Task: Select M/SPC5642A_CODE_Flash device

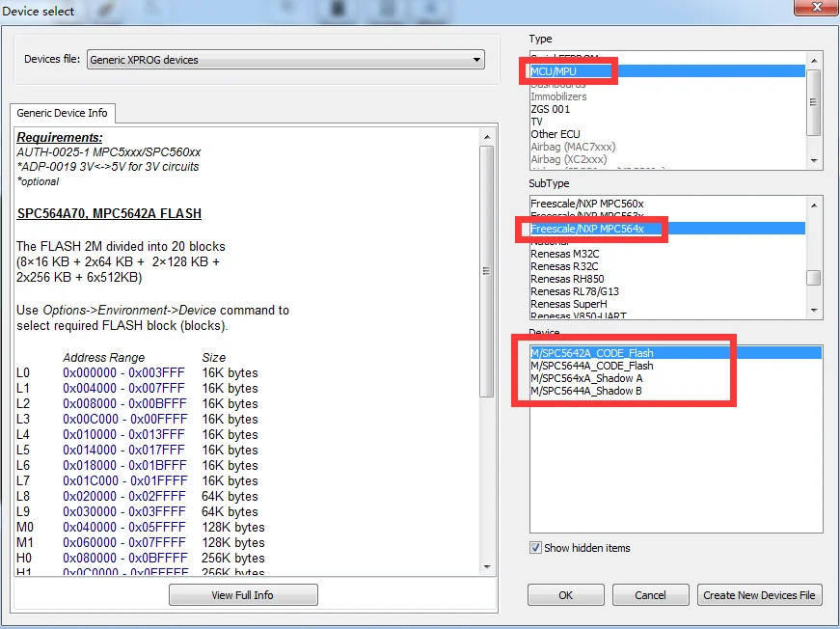Action: (675, 353)
